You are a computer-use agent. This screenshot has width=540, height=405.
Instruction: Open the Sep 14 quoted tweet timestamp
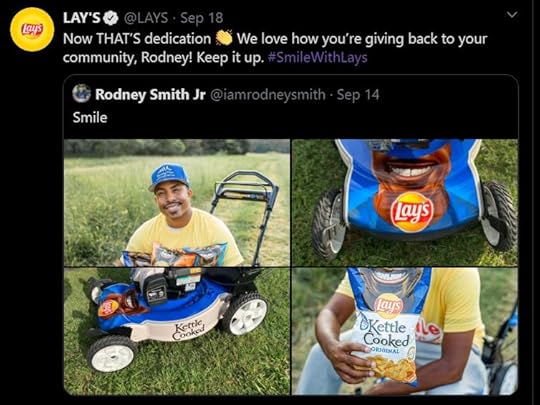(x=358, y=94)
